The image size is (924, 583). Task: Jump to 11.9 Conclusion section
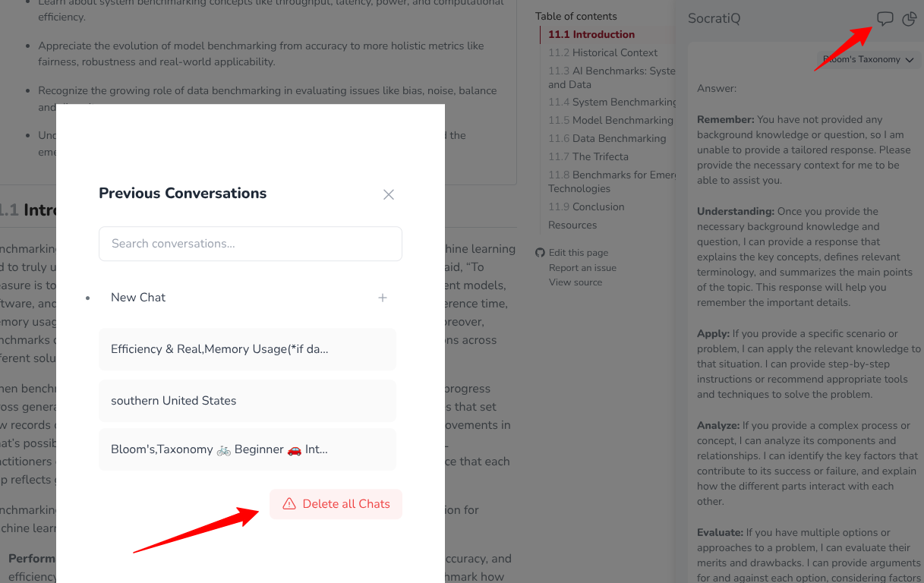(586, 206)
